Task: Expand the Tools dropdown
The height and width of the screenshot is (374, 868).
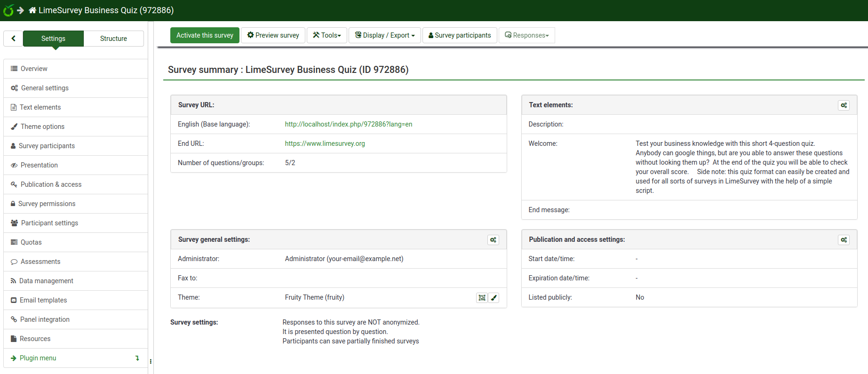Action: (327, 35)
